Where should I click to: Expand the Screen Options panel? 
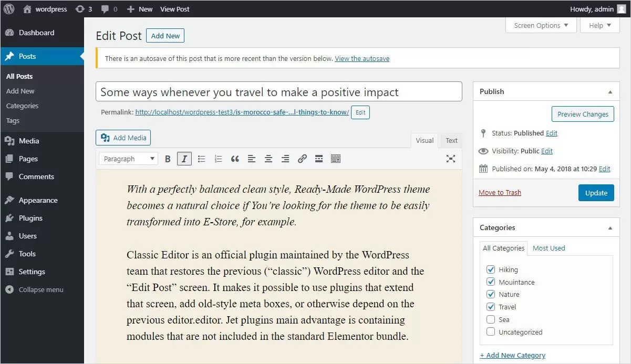[541, 25]
